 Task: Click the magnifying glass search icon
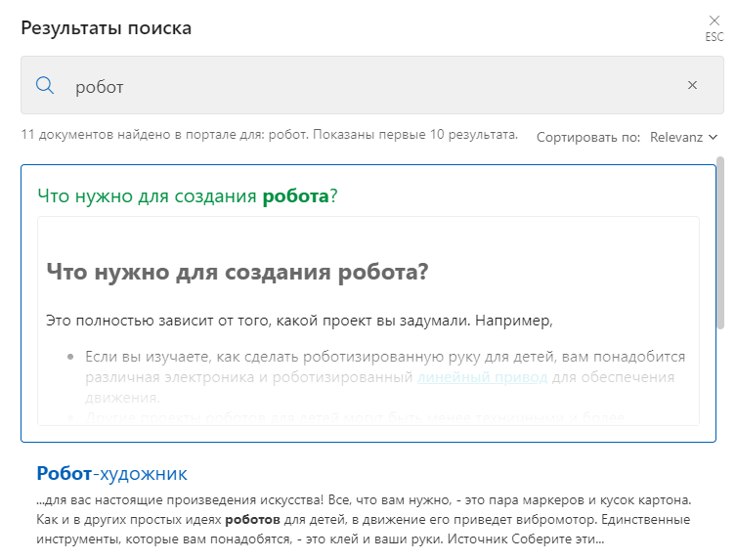click(45, 85)
